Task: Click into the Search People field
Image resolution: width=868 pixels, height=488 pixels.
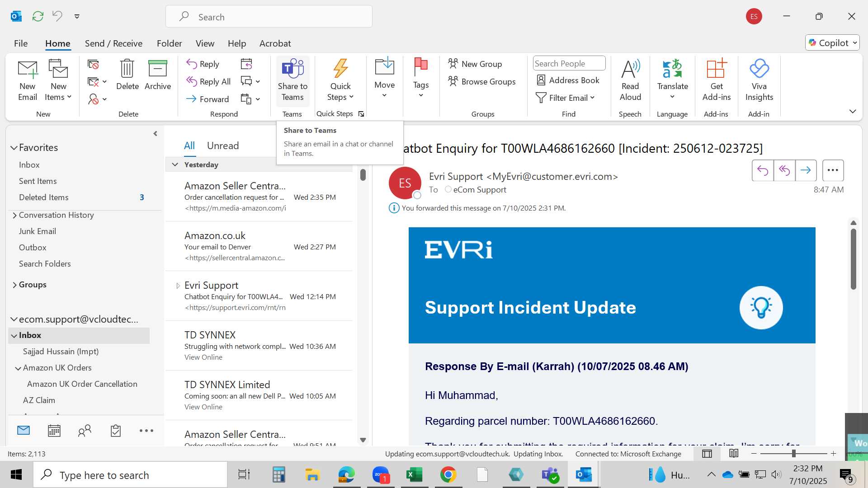Action: 569,63
